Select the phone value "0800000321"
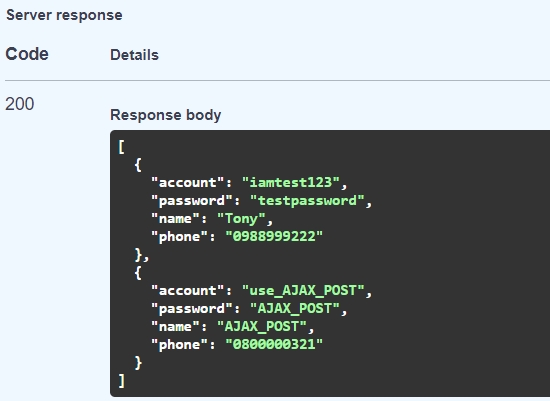 pyautogui.click(x=274, y=345)
